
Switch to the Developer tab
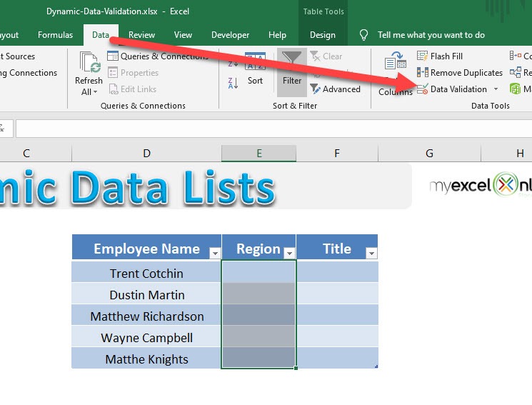coord(230,35)
